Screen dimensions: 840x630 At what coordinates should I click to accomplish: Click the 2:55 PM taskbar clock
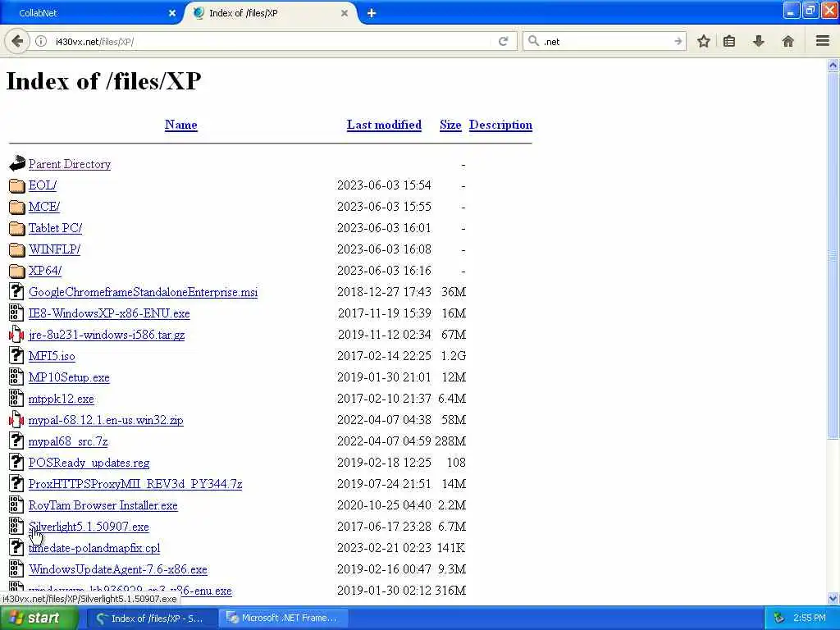click(x=809, y=618)
